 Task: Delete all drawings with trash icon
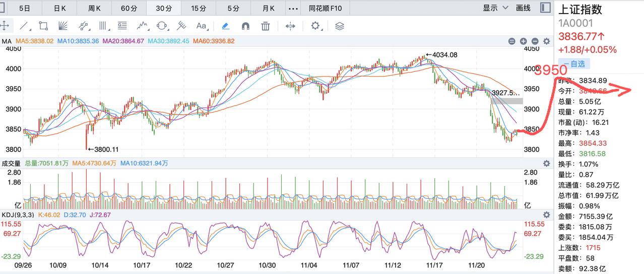point(266,26)
